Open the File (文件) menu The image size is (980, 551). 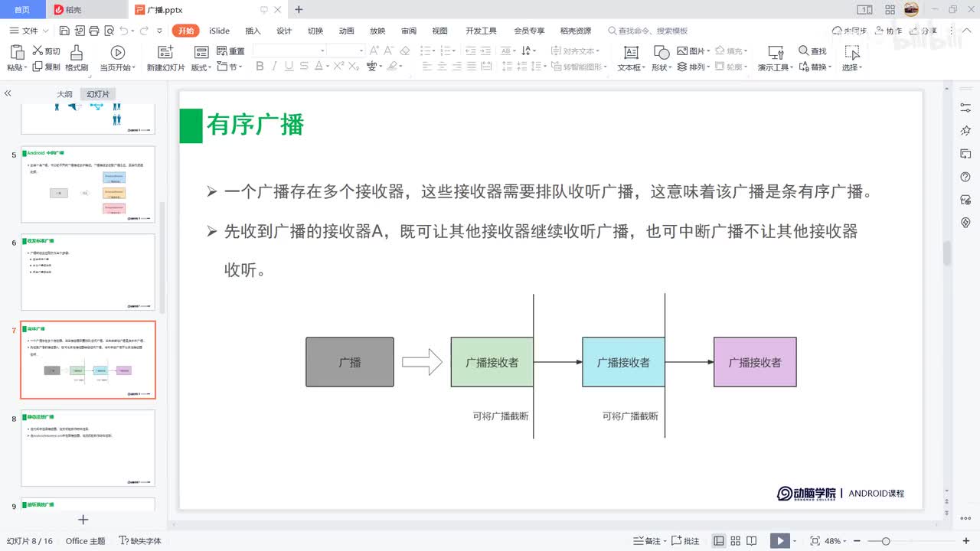click(x=29, y=31)
